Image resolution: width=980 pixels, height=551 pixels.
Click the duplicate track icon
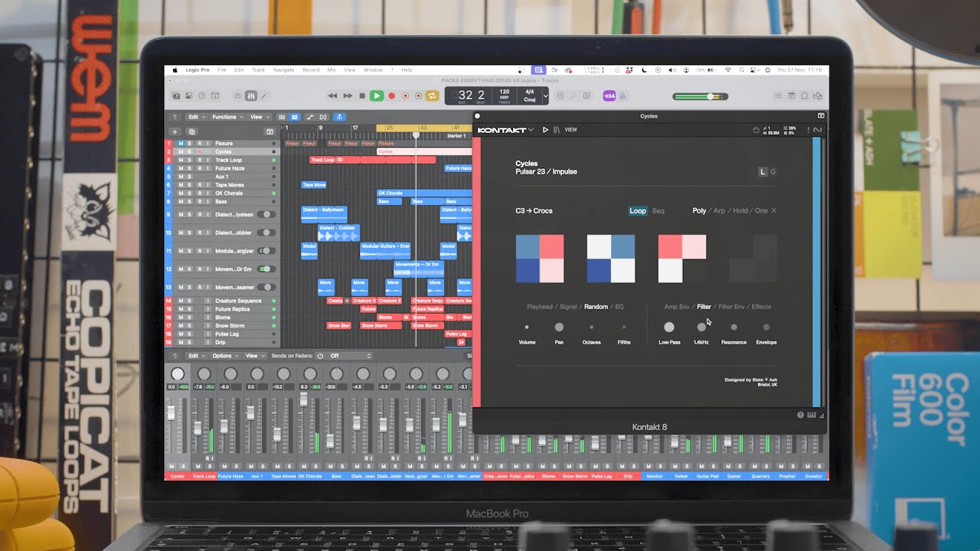(191, 132)
